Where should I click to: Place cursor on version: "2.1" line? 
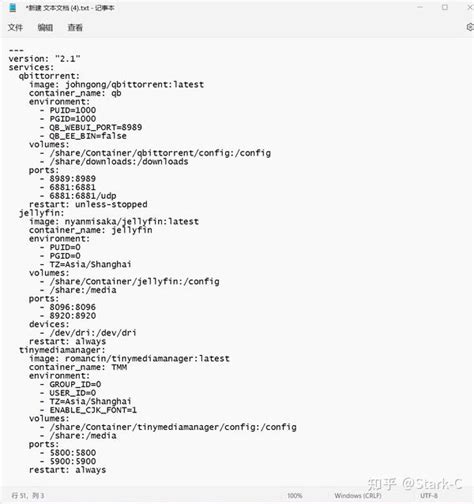point(44,59)
